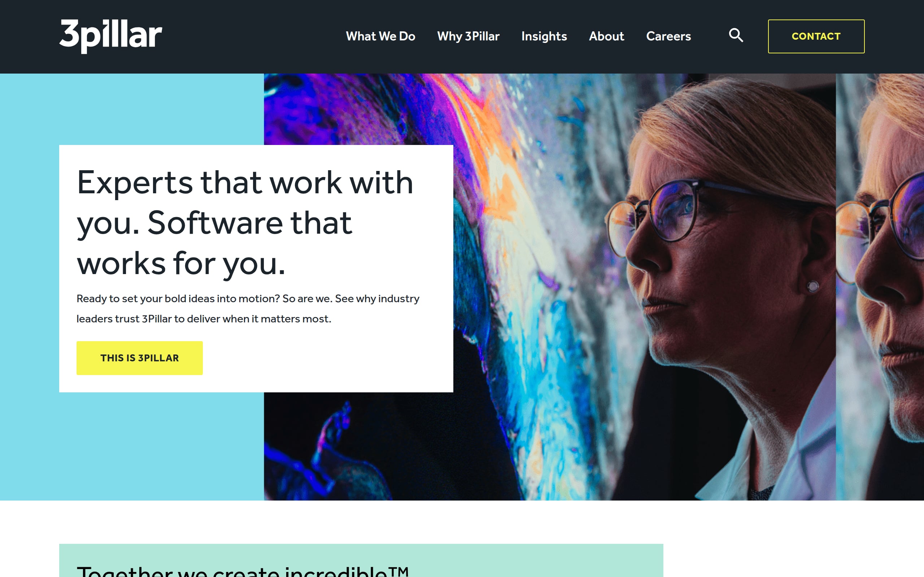Open the What We Do menu
924x577 pixels.
(x=380, y=36)
